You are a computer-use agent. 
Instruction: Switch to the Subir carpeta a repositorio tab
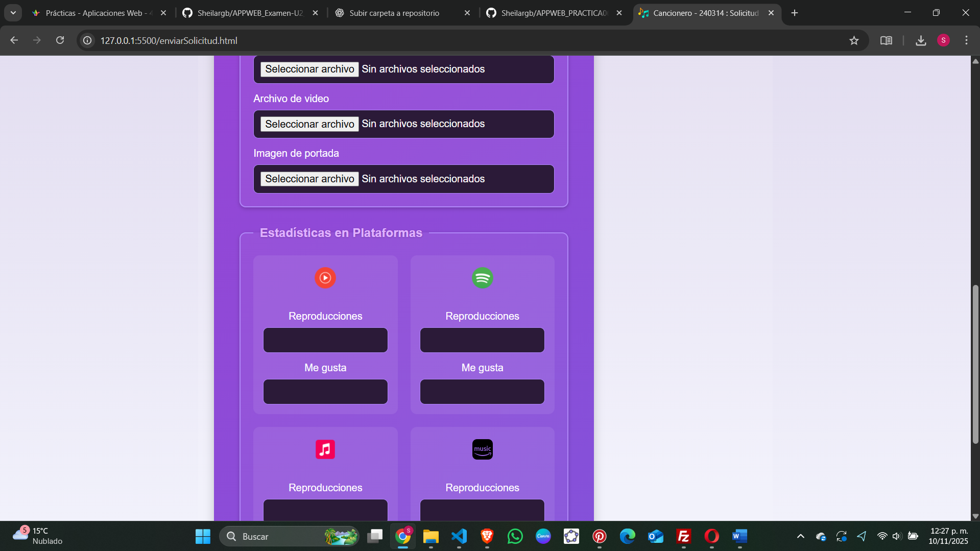click(394, 13)
